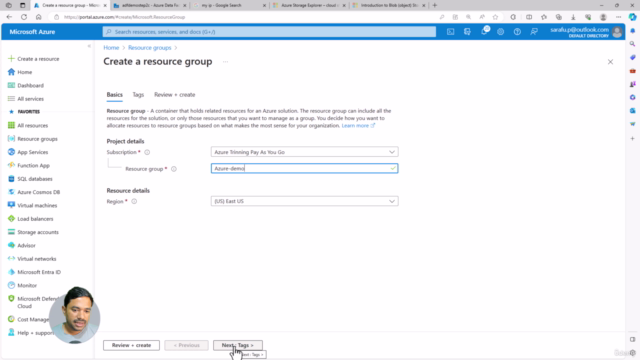Switch to the Azure Storage Explorer browser tab
This screenshot has width=640, height=360.
pos(309,5)
